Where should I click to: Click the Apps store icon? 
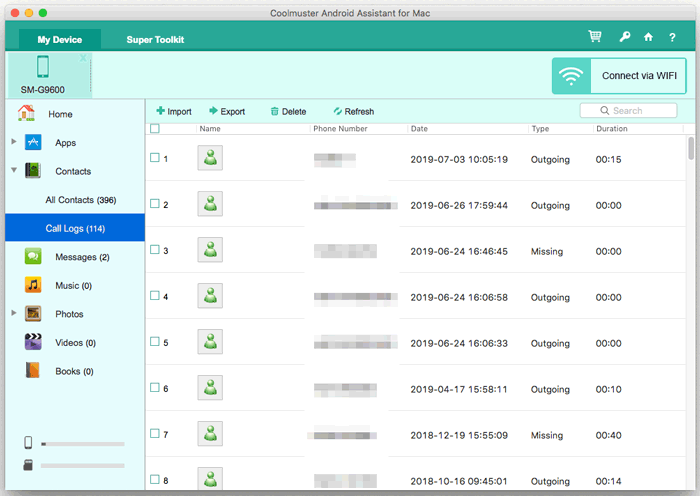coord(33,142)
